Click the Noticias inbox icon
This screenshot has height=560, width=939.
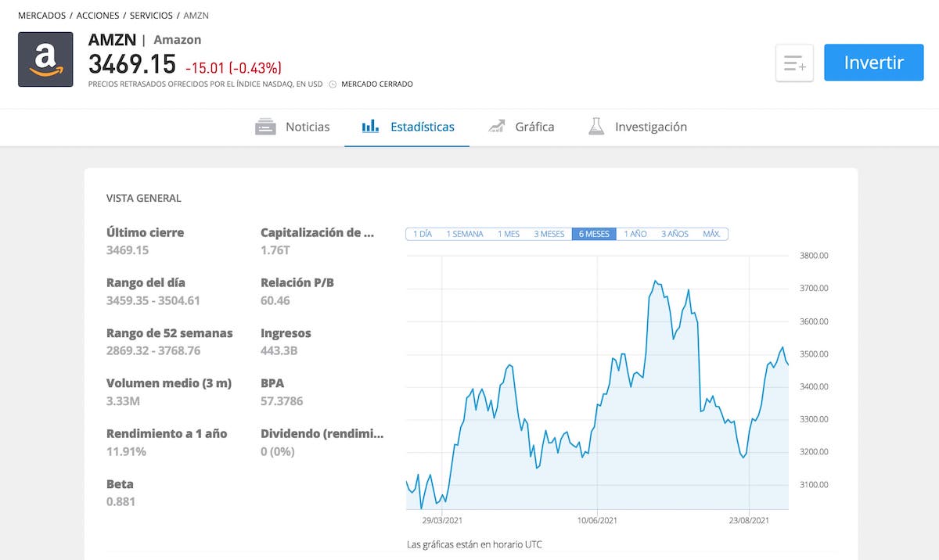[265, 126]
